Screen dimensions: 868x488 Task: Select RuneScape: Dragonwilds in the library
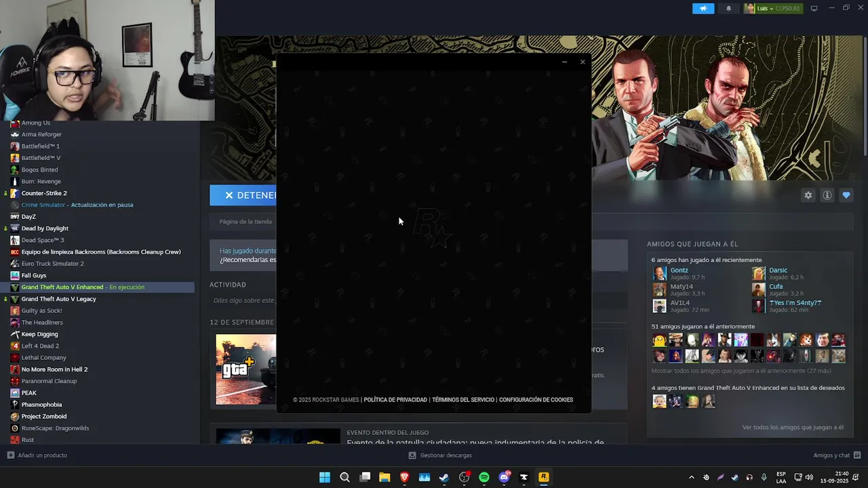(x=55, y=428)
